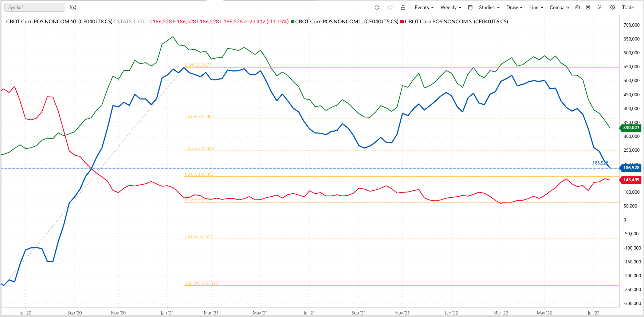Viewport: 644px width, 317px height.
Task: Toggle percent scale with % icon
Action: [599, 7]
